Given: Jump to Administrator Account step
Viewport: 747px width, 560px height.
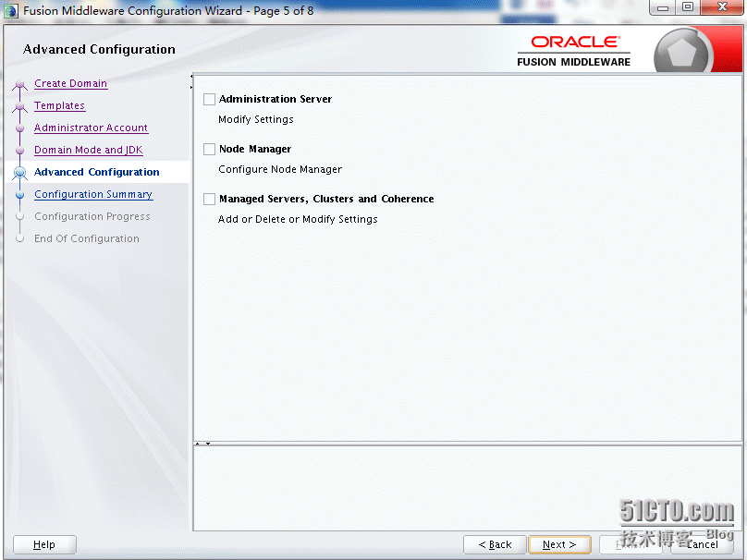Looking at the screenshot, I should point(91,128).
